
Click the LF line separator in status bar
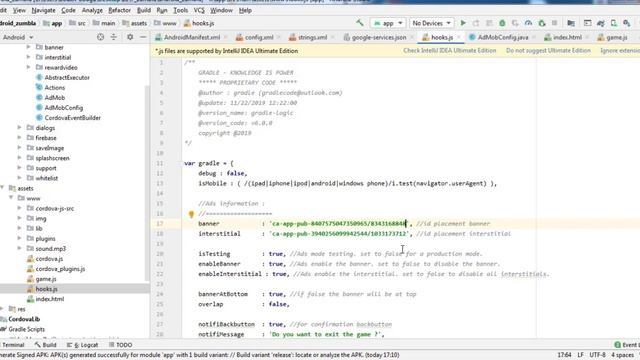[580, 355]
